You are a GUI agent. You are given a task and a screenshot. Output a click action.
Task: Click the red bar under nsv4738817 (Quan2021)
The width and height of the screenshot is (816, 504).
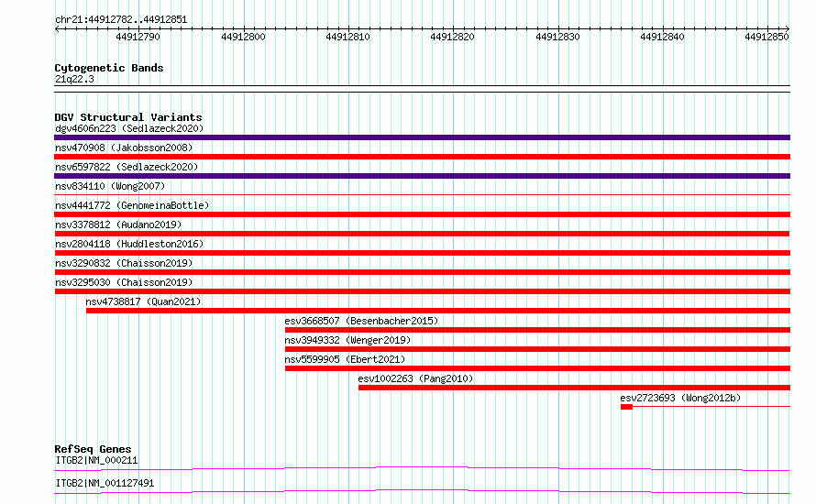tap(438, 311)
